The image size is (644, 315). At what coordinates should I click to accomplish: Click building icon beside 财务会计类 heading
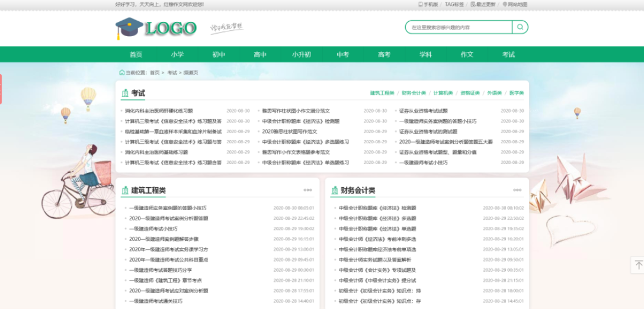pyautogui.click(x=334, y=190)
